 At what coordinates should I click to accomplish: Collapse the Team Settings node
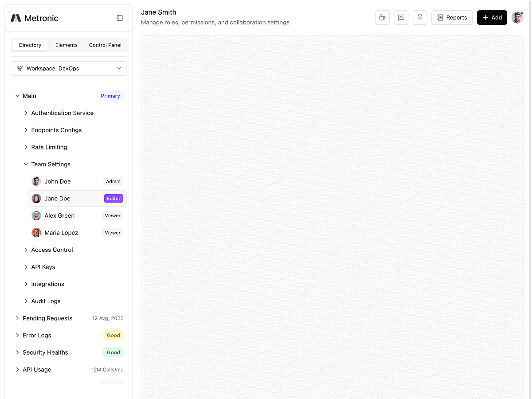[26, 164]
